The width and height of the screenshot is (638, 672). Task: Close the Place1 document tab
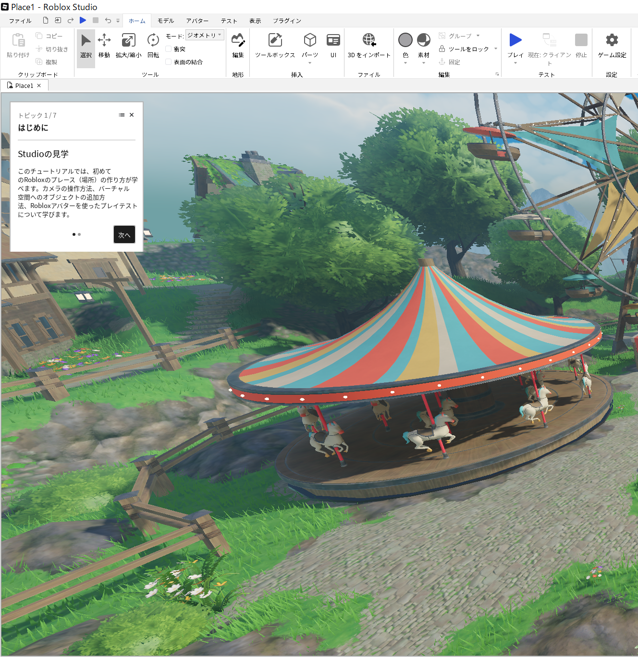tap(39, 86)
